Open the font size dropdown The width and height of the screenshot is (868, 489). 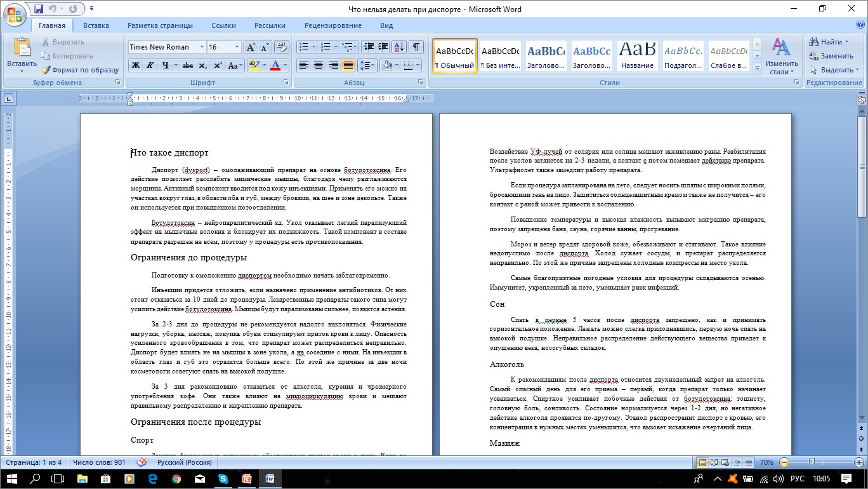237,47
